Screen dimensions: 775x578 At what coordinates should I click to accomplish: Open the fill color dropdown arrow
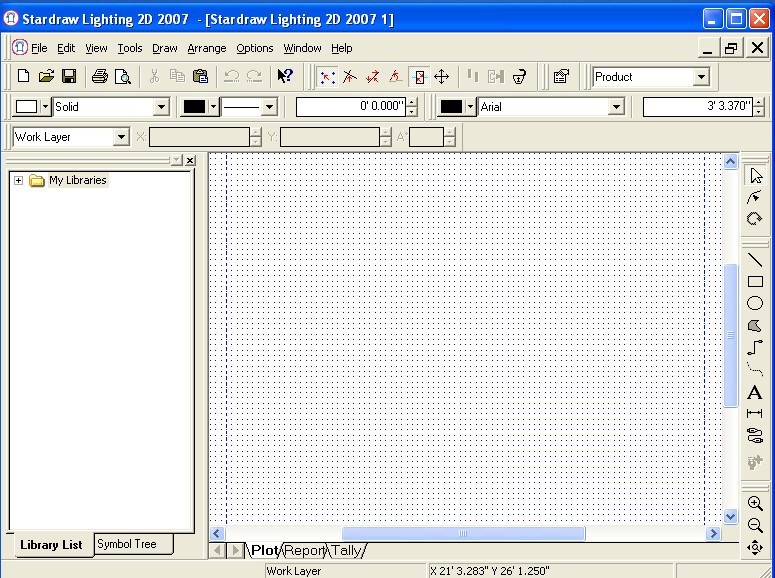[45, 107]
